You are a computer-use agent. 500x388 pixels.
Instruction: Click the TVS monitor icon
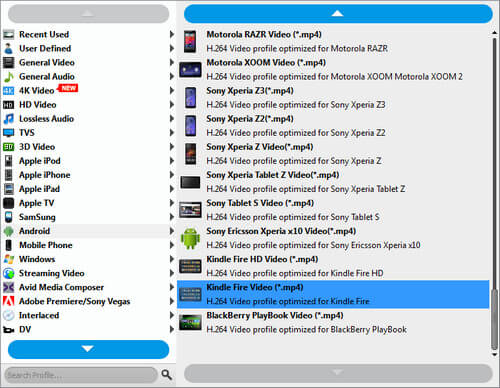(9, 133)
